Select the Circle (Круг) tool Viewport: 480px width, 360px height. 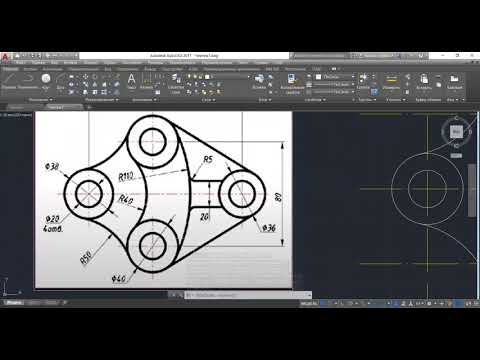click(46, 80)
